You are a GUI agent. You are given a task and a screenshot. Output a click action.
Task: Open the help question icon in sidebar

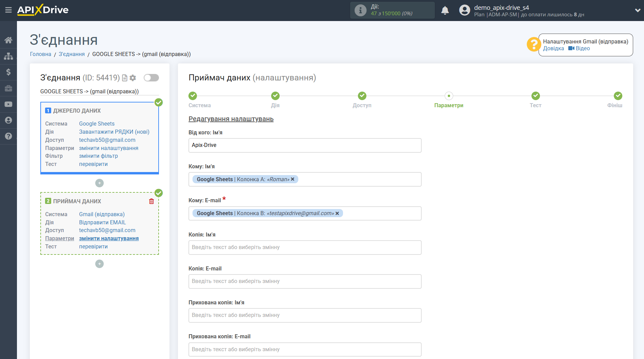coord(8,136)
